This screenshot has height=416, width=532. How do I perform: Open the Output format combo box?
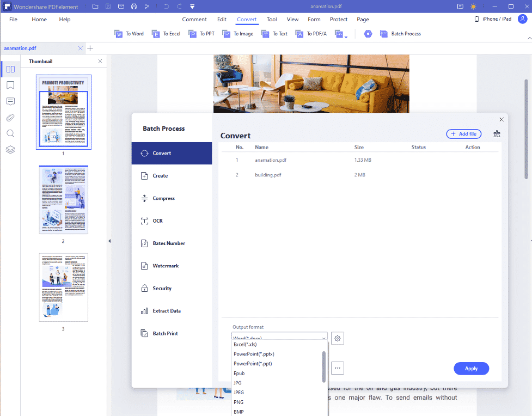[x=279, y=336]
